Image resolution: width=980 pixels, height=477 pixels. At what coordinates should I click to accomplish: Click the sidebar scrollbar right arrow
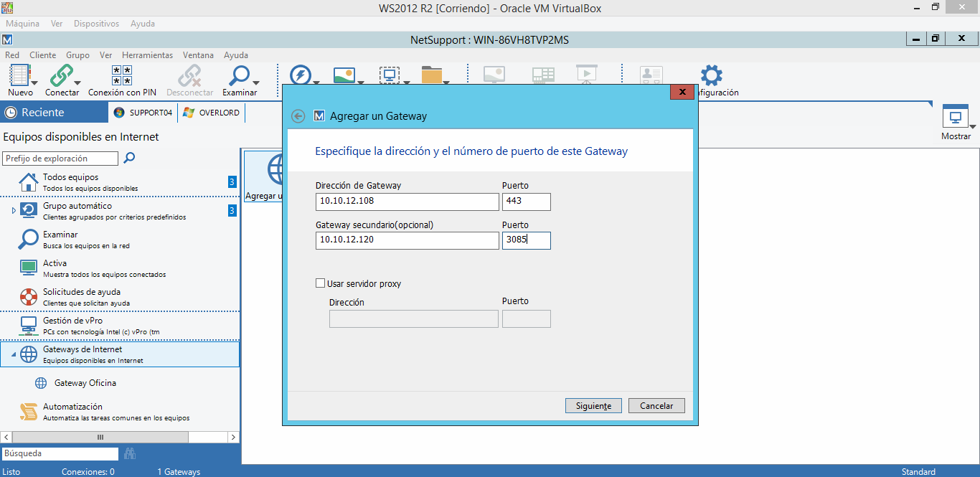[233, 437]
